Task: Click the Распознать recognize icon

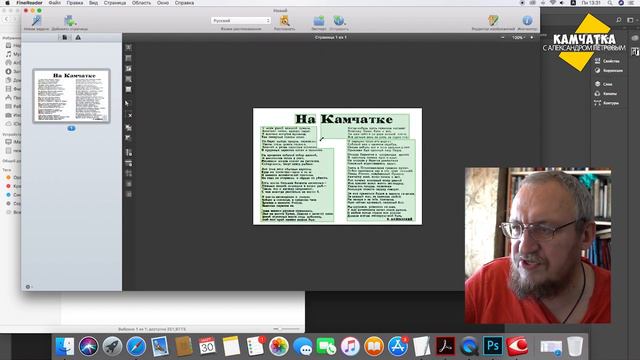Action: pos(284,20)
